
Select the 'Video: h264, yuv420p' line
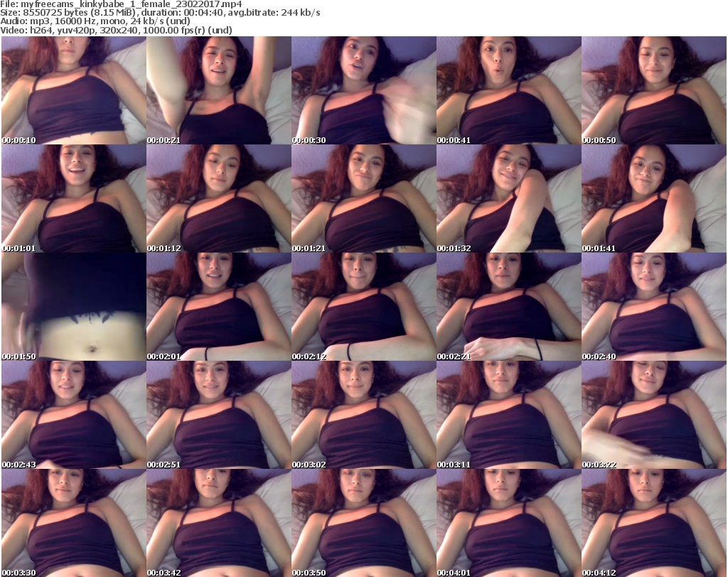(116, 30)
